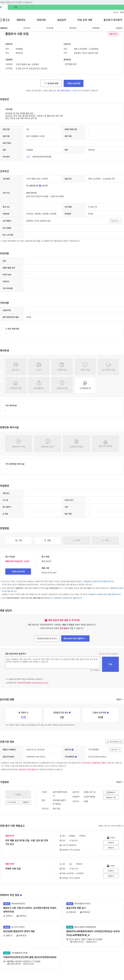This screenshot has height=980, width=124.
Task: Click the 고용24 입사지원 button under the job summary
Action: pyautogui.click(x=73, y=83)
